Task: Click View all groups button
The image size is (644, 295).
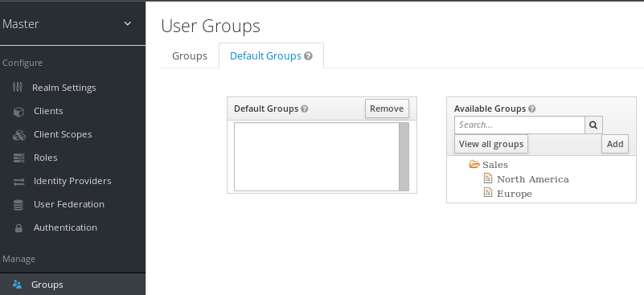Action: 491,144
